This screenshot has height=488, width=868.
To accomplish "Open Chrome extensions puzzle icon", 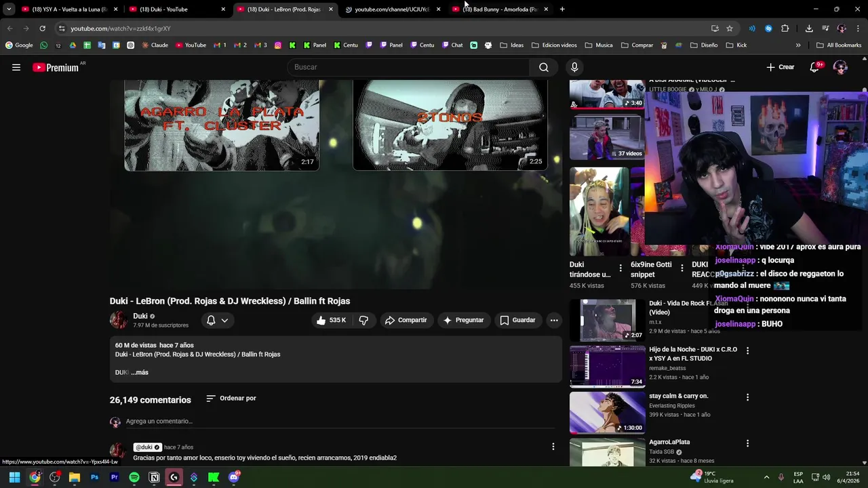I will coord(785,28).
